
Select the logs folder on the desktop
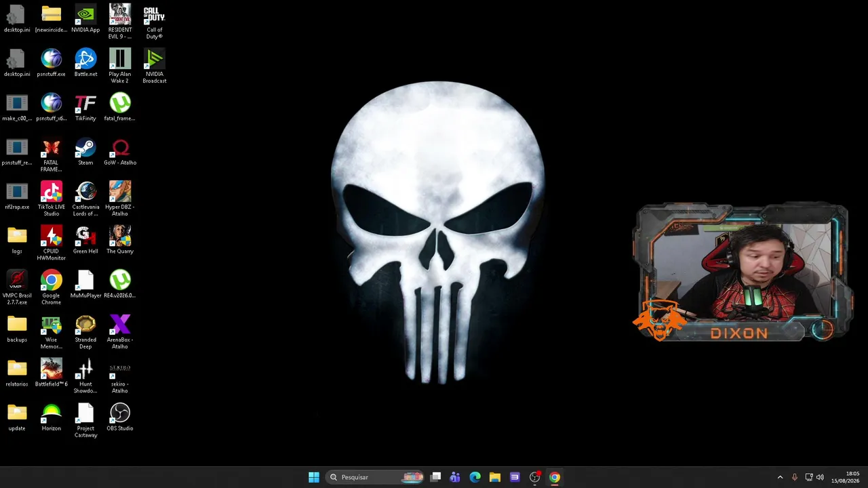click(x=17, y=240)
